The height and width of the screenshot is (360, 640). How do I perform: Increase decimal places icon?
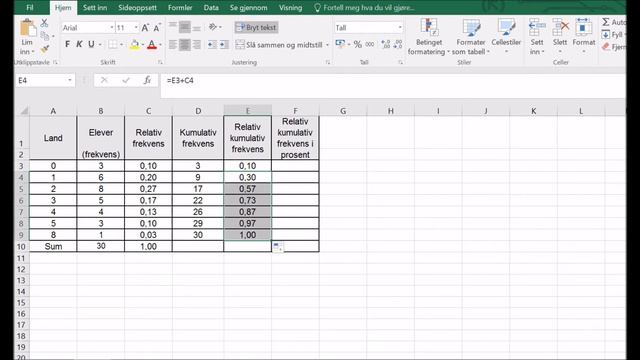(x=385, y=44)
